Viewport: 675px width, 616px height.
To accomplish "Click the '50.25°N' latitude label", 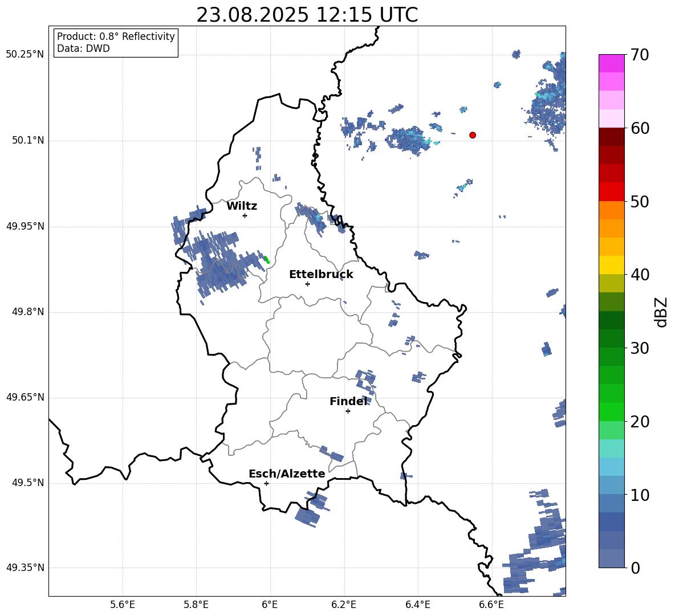I will [x=25, y=55].
